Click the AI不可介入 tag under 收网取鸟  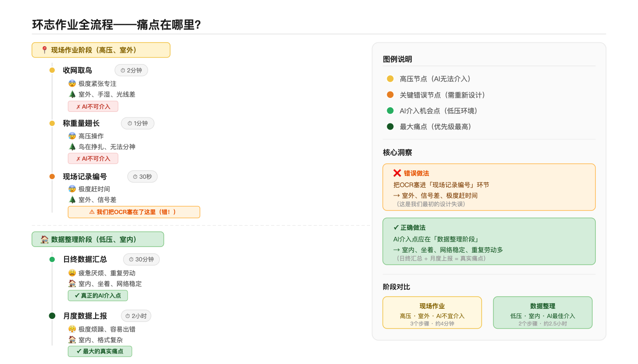pyautogui.click(x=93, y=107)
